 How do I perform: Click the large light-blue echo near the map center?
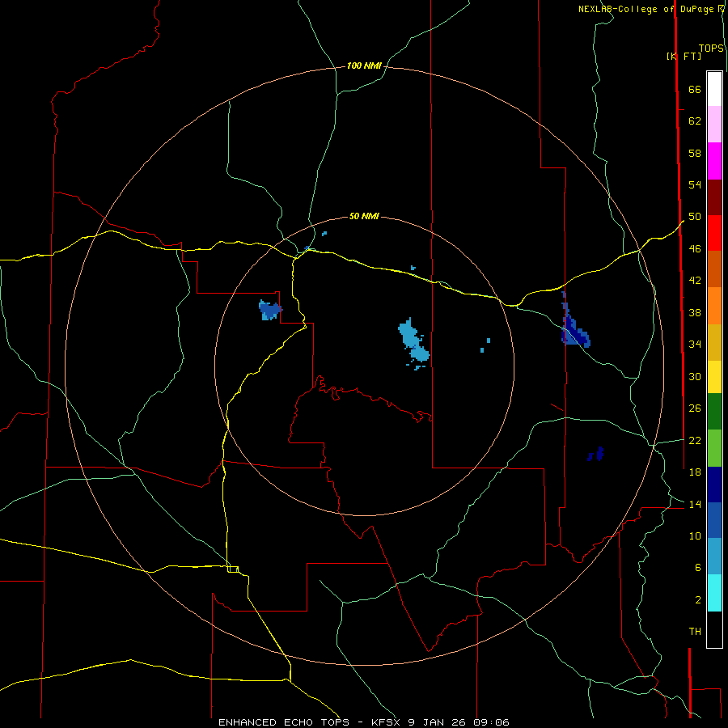point(413,343)
